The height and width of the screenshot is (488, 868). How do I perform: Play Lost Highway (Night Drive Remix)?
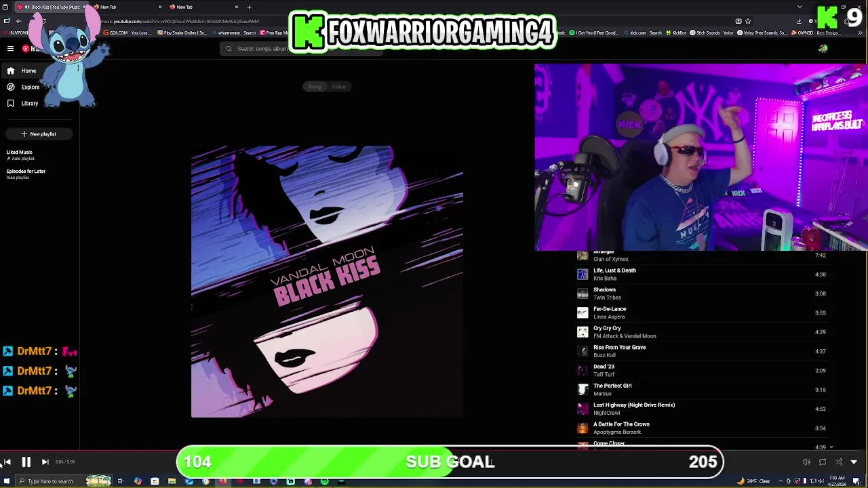tap(702, 409)
